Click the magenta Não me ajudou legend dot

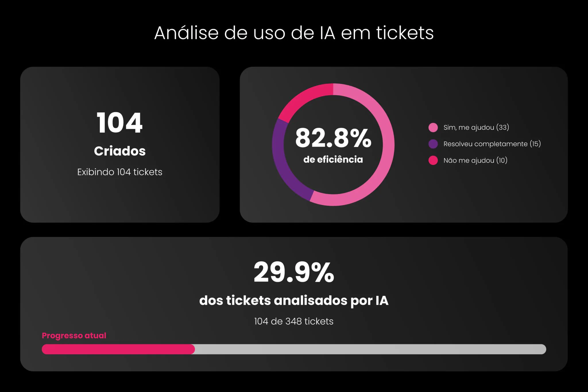[x=433, y=160]
